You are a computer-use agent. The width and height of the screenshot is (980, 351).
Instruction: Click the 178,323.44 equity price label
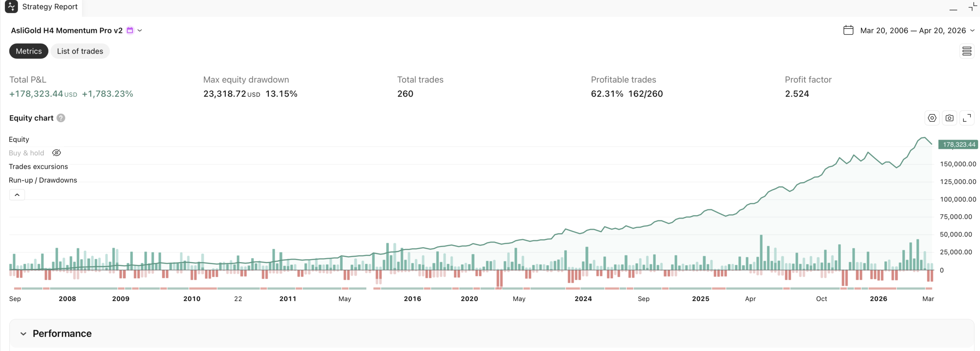[x=959, y=144]
